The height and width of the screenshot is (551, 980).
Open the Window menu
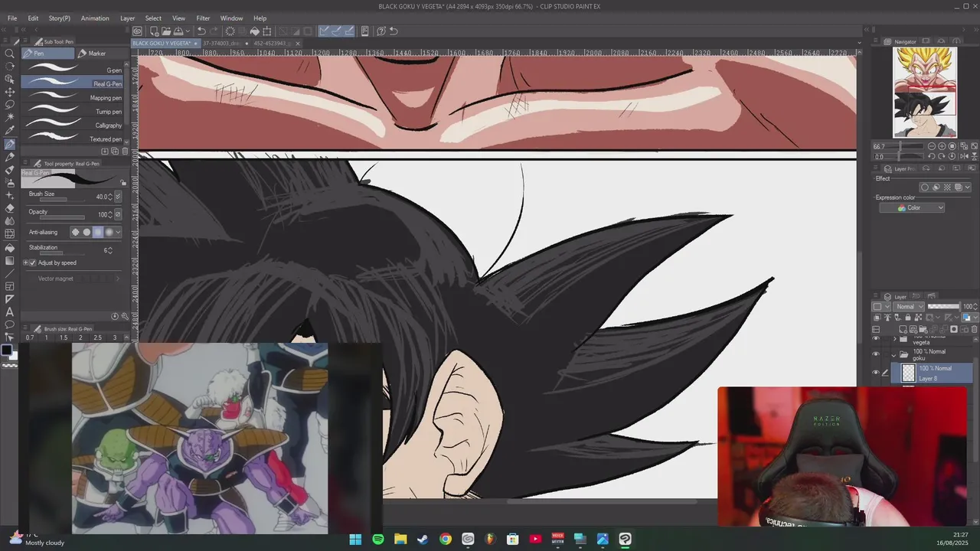click(231, 18)
